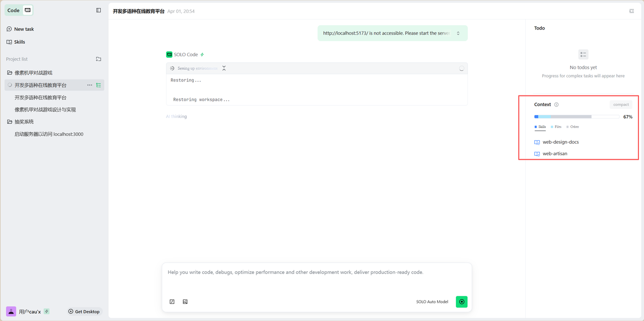Expand the localhost:5173 user message
The image size is (644, 321).
point(458,33)
